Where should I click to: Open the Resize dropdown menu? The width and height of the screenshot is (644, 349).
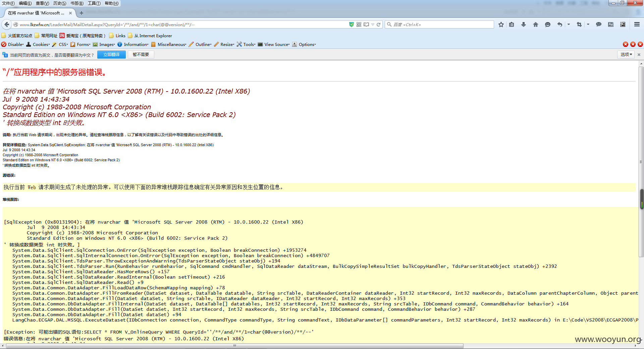pyautogui.click(x=224, y=44)
